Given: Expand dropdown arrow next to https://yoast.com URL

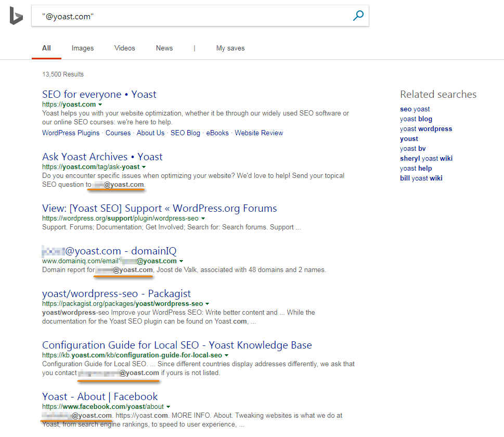Looking at the screenshot, I should (x=100, y=105).
